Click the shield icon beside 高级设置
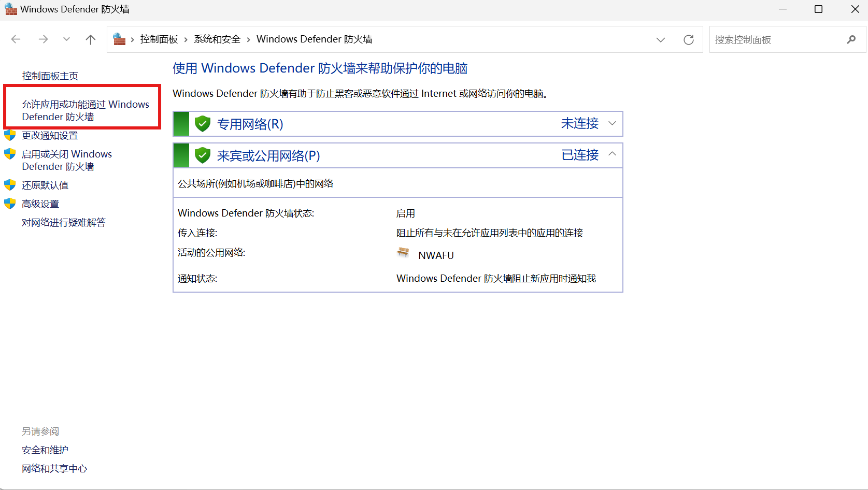Viewport: 868px width, 490px height. (x=10, y=204)
